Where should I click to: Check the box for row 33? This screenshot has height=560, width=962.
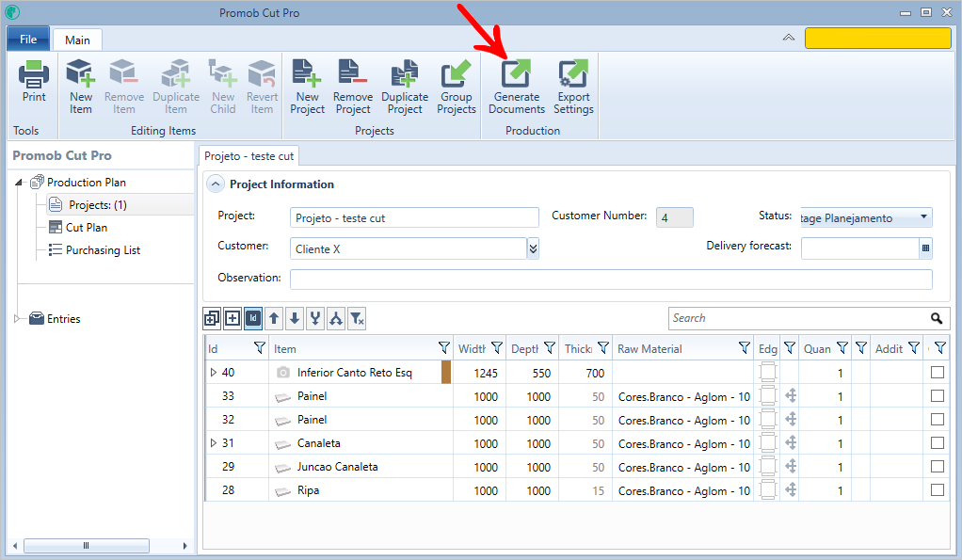[938, 395]
